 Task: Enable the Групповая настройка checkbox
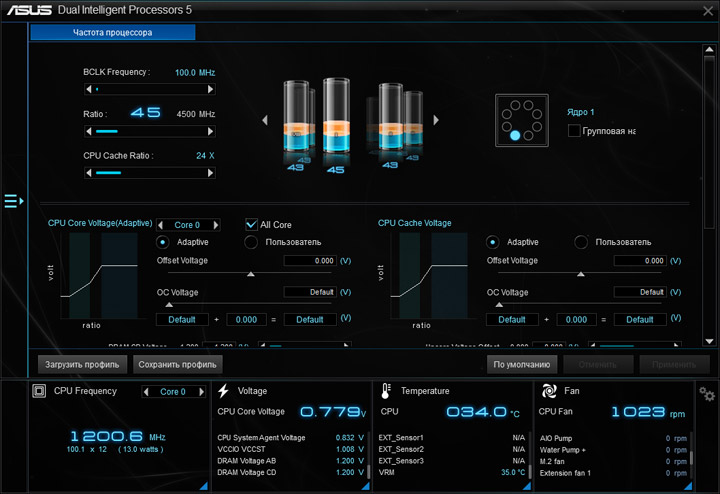tap(574, 131)
